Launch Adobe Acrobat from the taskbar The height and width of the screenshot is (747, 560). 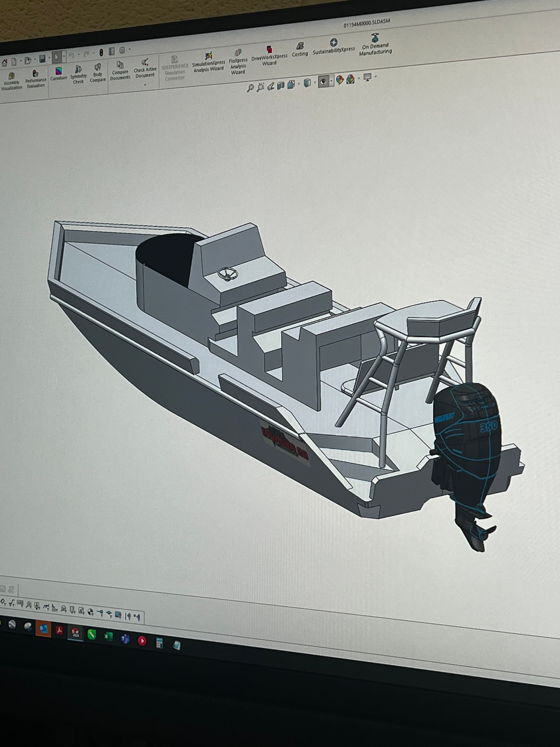(59, 631)
